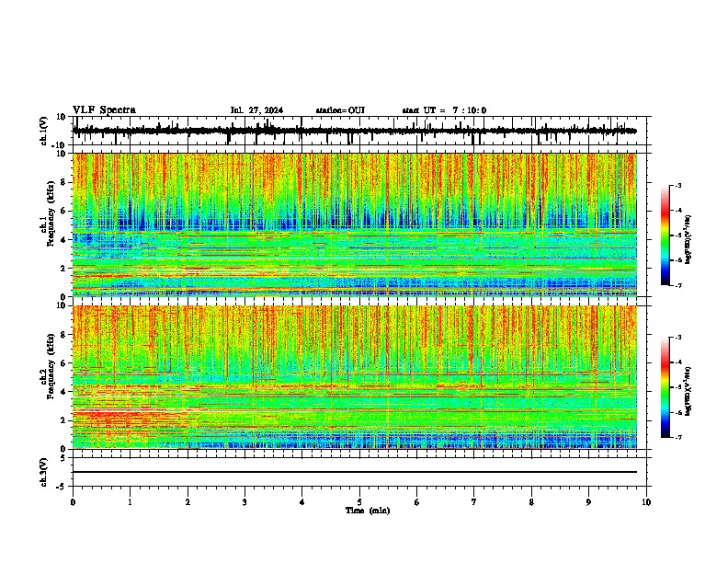Click the "VLF Spectra" plot title
Image resolution: width=728 pixels, height=563 pixels.
click(x=104, y=110)
